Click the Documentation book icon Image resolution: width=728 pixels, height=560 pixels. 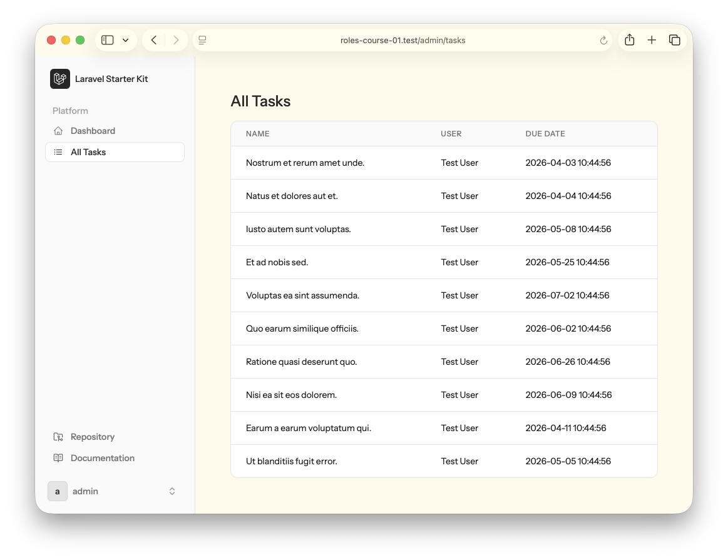click(58, 458)
